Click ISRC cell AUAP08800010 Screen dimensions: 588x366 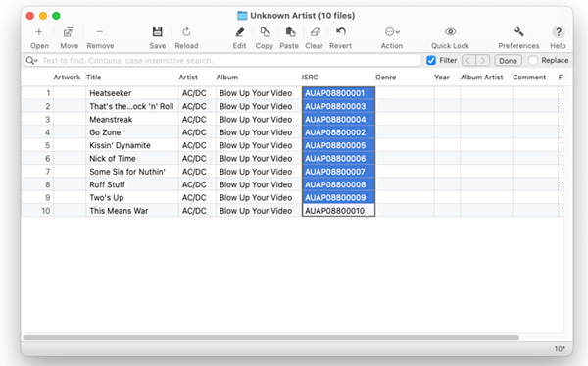pos(338,211)
